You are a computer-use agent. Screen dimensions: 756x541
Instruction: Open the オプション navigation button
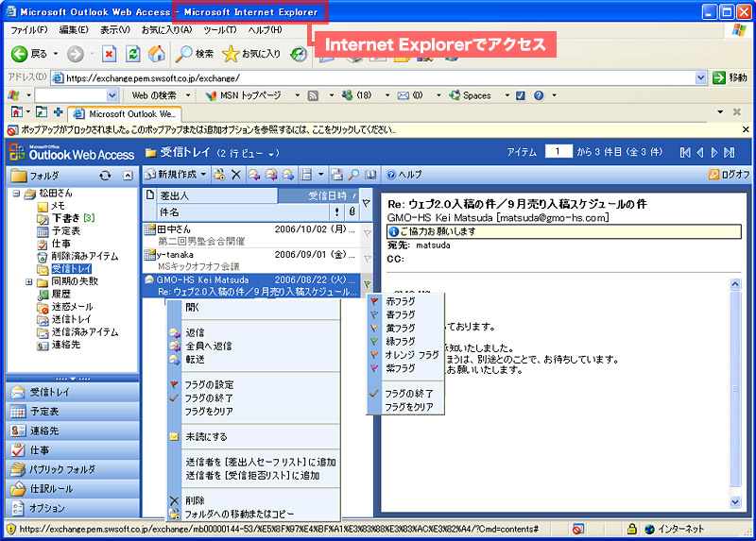click(73, 508)
